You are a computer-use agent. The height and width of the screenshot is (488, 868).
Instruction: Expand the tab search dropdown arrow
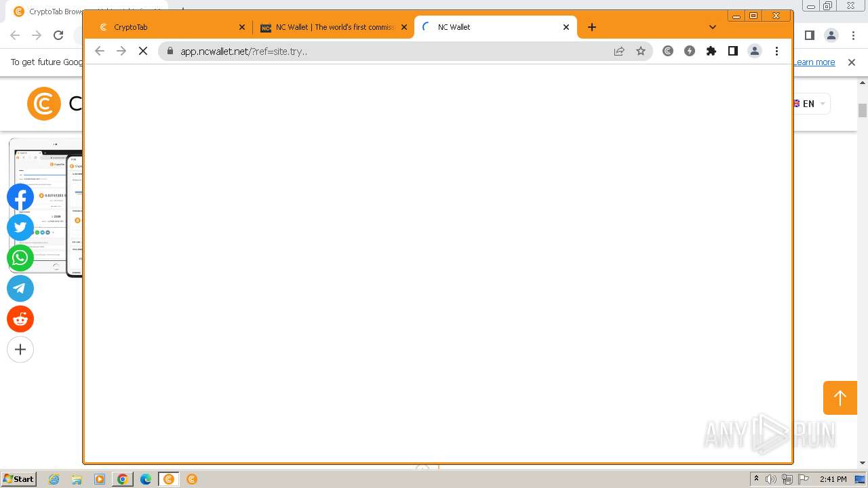712,27
